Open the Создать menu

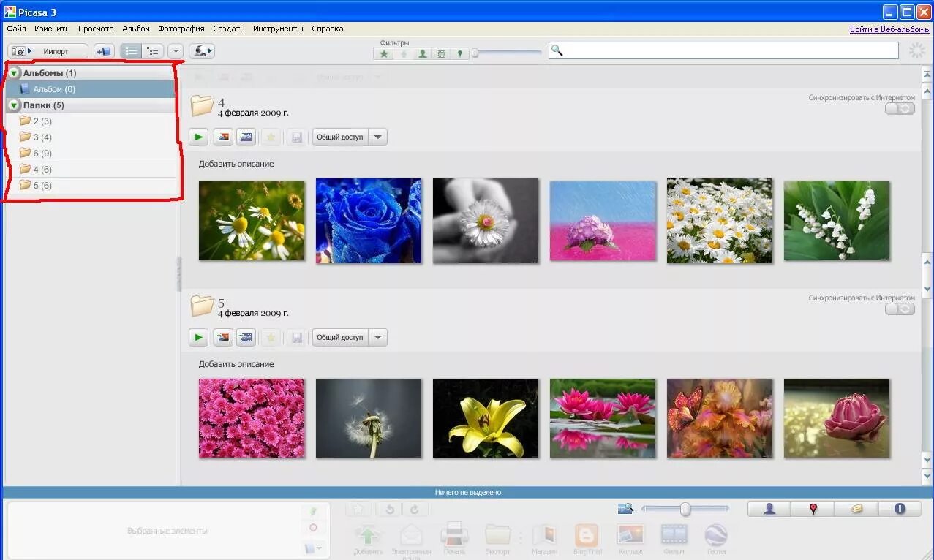pyautogui.click(x=229, y=29)
